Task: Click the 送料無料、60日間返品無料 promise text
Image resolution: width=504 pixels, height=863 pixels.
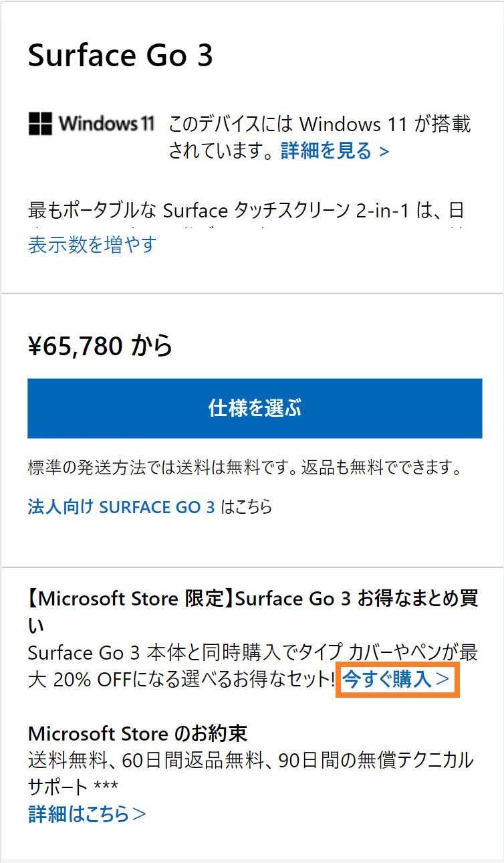Action: tap(251, 760)
